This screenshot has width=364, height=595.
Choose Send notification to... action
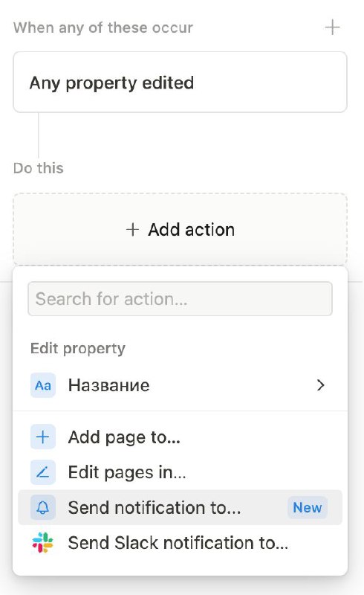[x=180, y=507]
